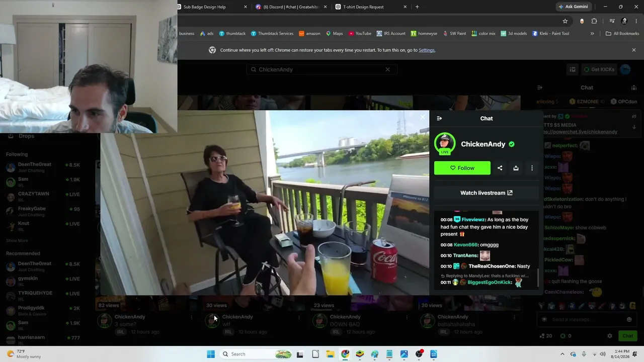Open the volume tray icon
This screenshot has height=362, width=644.
[604, 354]
